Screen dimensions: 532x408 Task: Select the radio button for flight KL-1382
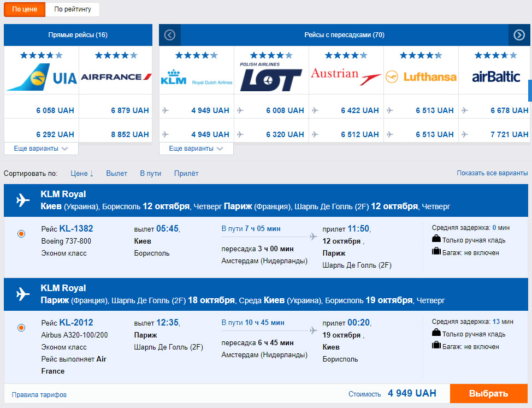pyautogui.click(x=21, y=234)
